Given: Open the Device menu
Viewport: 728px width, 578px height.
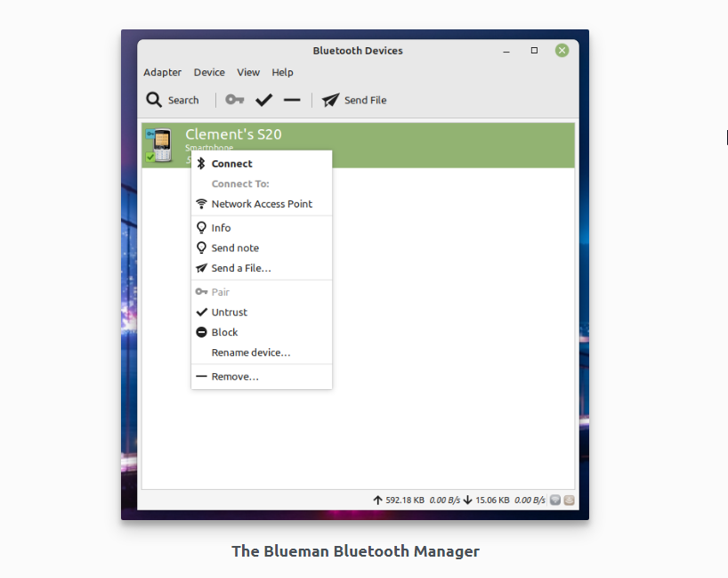Looking at the screenshot, I should 209,72.
